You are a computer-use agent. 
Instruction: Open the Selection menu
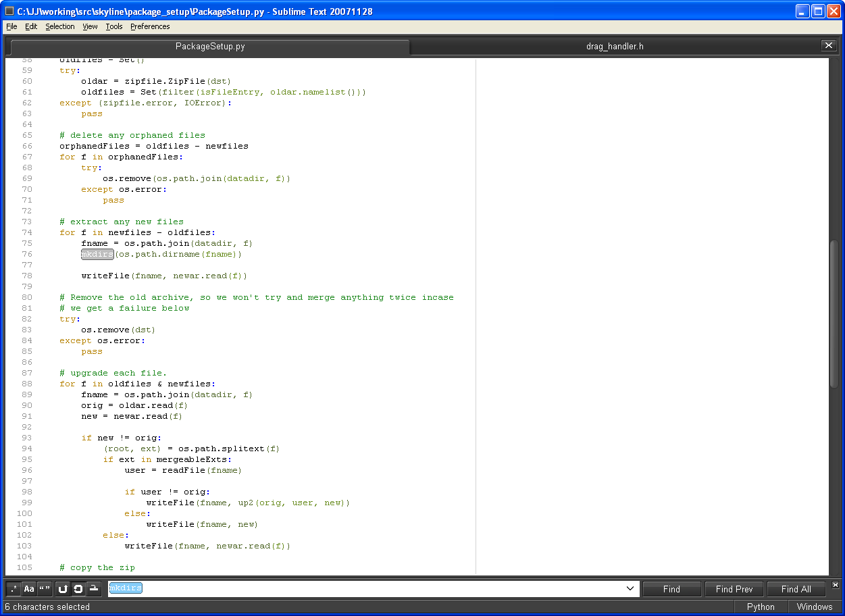coord(60,26)
